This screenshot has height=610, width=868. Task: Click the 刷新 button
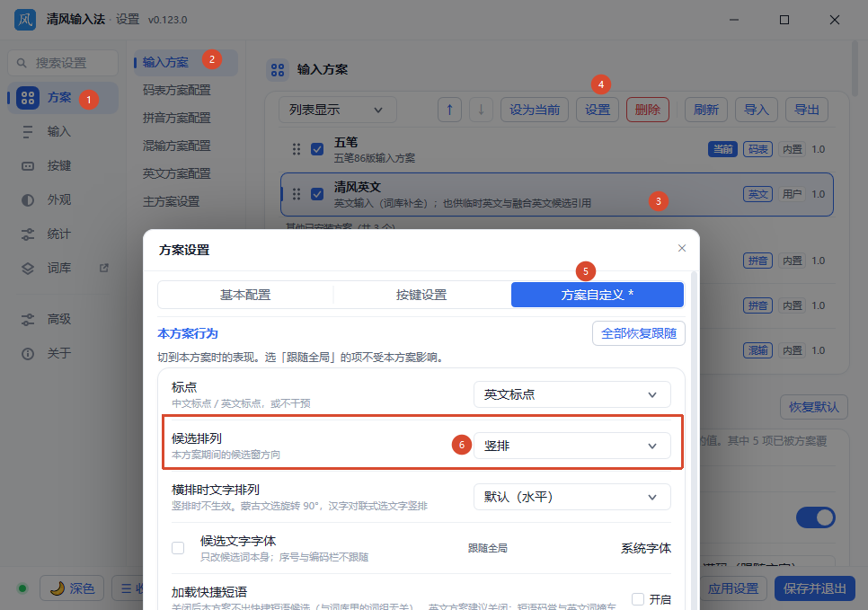[x=706, y=110]
